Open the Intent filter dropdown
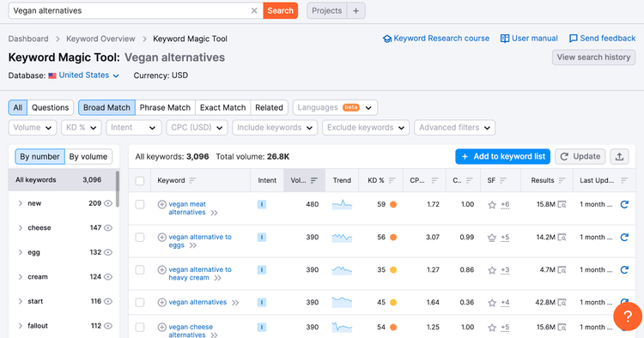 point(133,128)
